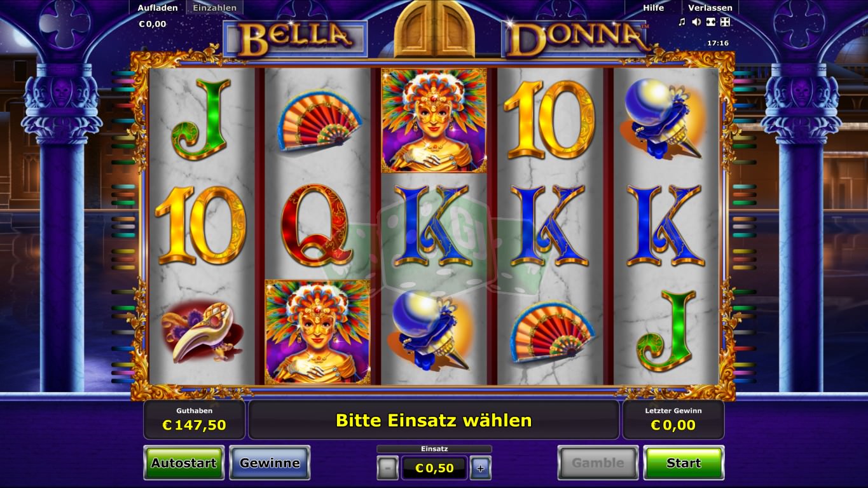Screen dimensions: 868x488
Task: Click Verlassen to leave the game
Action: point(710,8)
